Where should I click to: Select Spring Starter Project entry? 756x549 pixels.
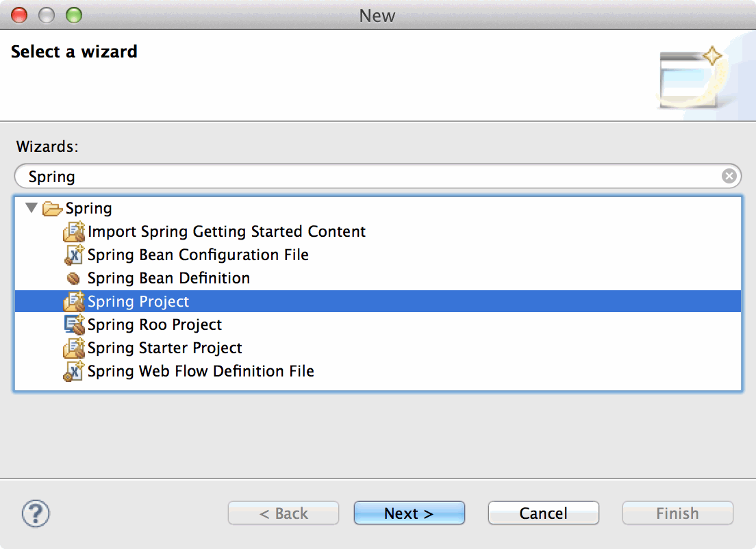click(x=164, y=348)
